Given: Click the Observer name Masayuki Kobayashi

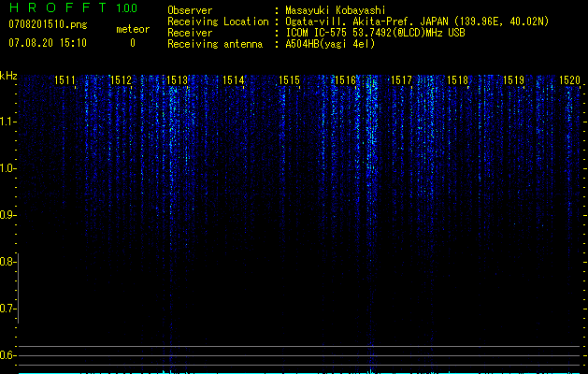Looking at the screenshot, I should pyautogui.click(x=336, y=10).
